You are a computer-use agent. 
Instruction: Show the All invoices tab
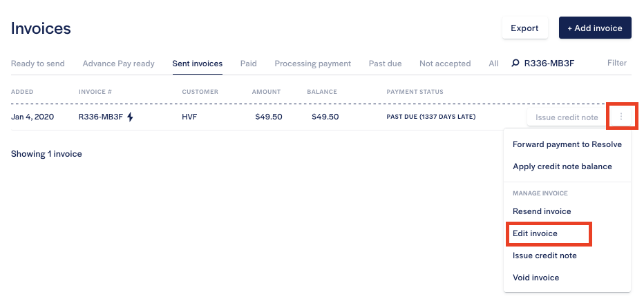493,64
